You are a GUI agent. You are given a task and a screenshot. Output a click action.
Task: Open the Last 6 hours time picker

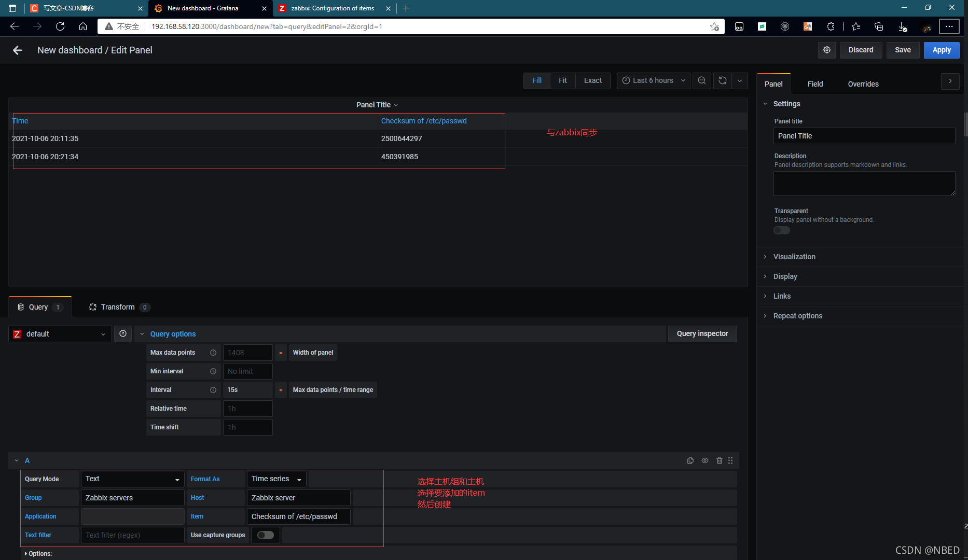pos(654,80)
